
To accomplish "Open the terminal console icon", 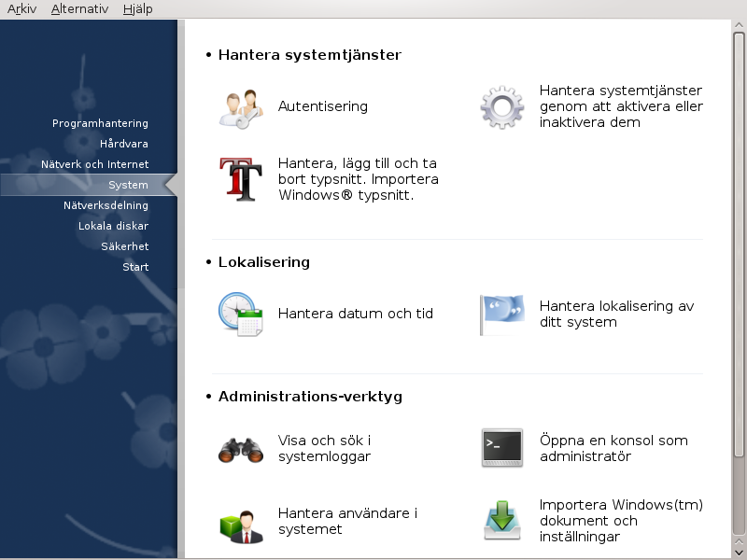I will click(x=502, y=448).
